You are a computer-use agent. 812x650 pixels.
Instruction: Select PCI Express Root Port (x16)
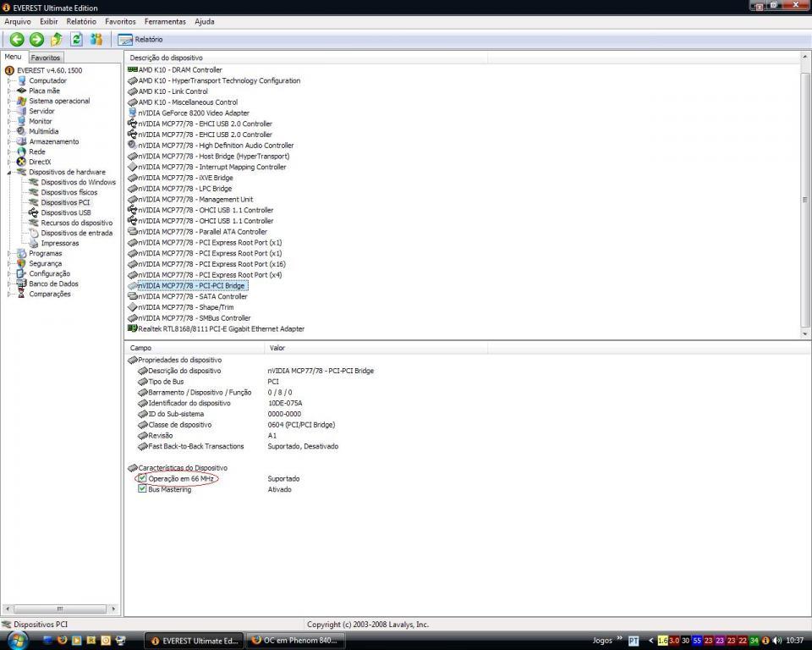211,264
